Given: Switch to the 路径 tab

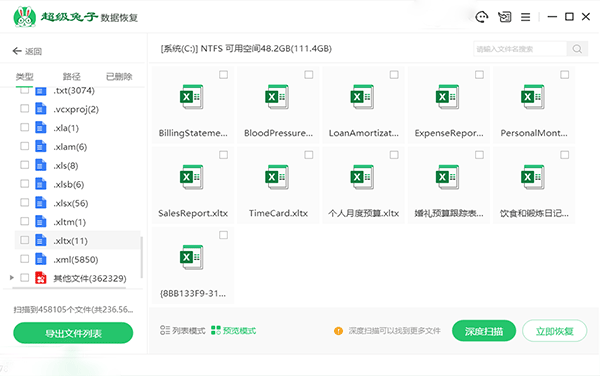Looking at the screenshot, I should coord(72,77).
